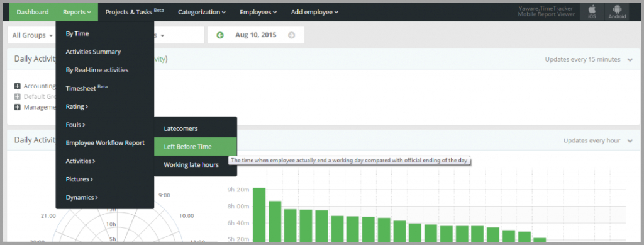Screen dimensions: 644x245
Task: Click the tallest green bar in chart
Action: click(x=258, y=214)
